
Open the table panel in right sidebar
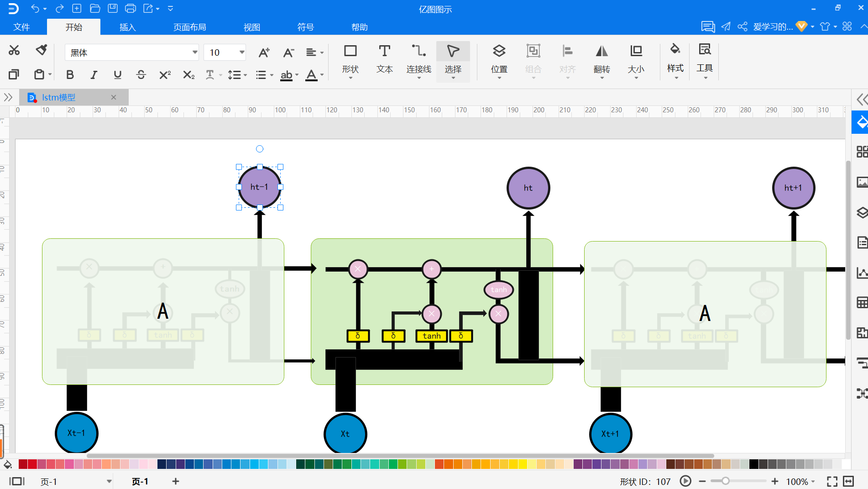coord(862,302)
